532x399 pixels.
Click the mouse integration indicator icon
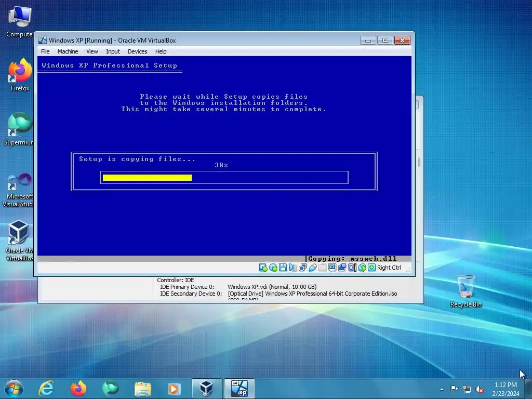362,268
